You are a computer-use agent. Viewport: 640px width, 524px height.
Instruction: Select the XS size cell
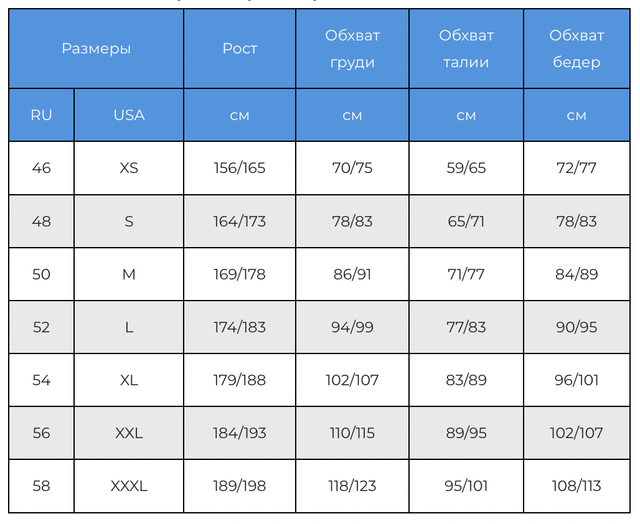[129, 168]
